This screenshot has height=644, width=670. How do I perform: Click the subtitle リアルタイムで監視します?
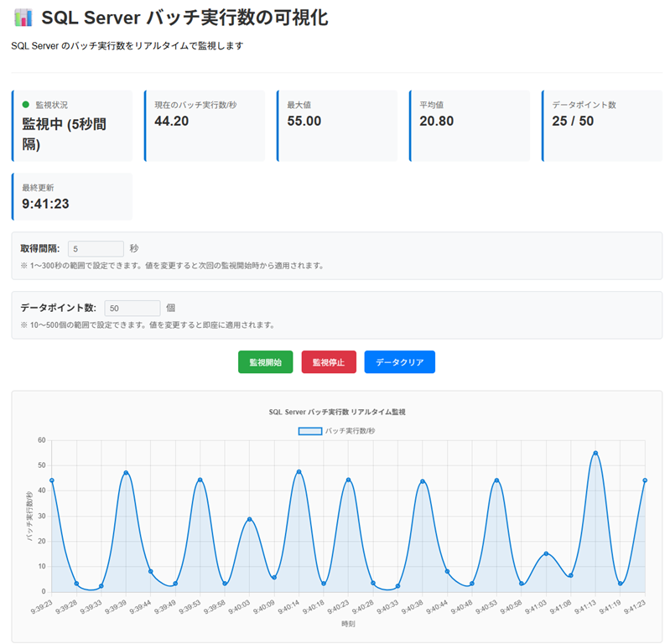[x=127, y=46]
